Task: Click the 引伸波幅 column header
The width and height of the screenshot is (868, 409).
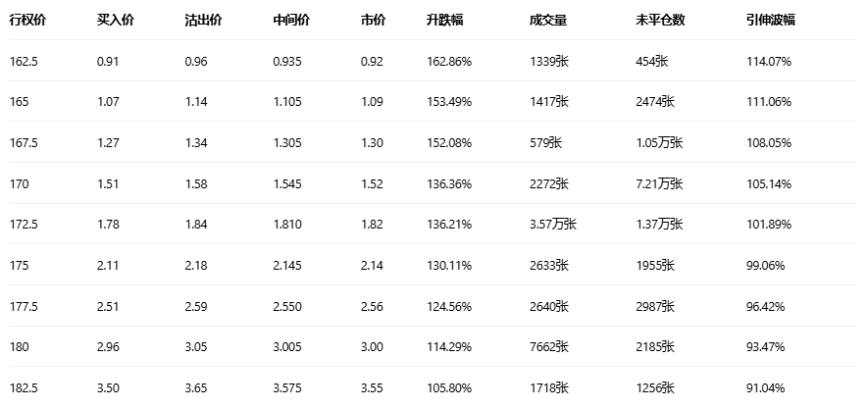Action: coord(771,20)
